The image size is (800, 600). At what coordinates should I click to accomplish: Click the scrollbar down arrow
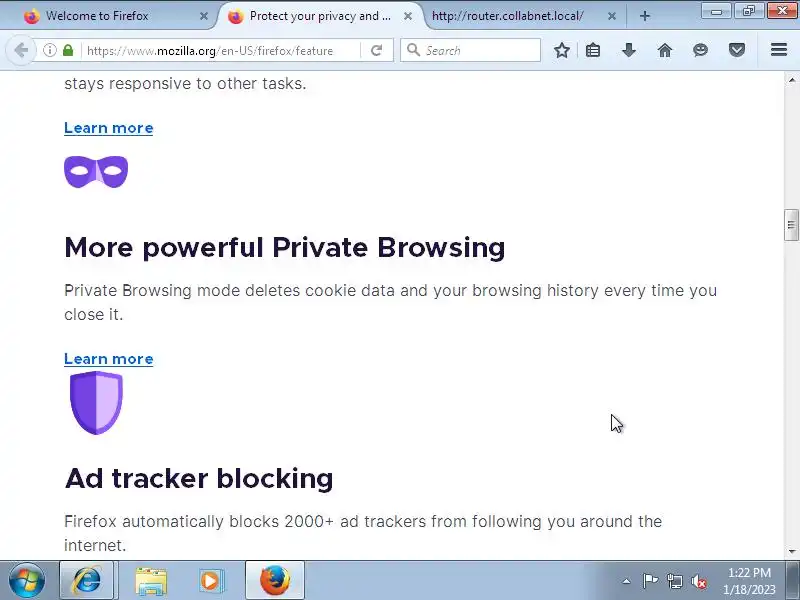[x=791, y=551]
